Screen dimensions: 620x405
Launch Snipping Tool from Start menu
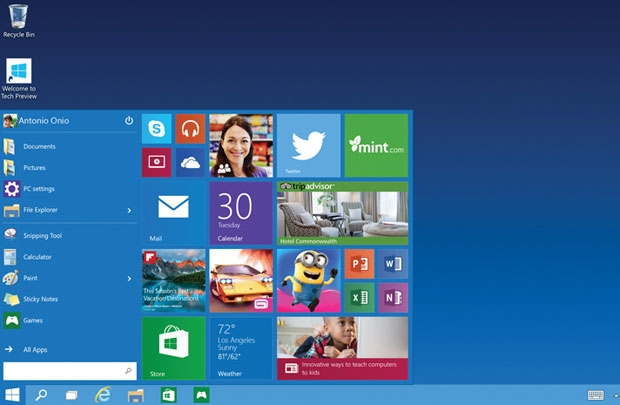click(x=69, y=236)
